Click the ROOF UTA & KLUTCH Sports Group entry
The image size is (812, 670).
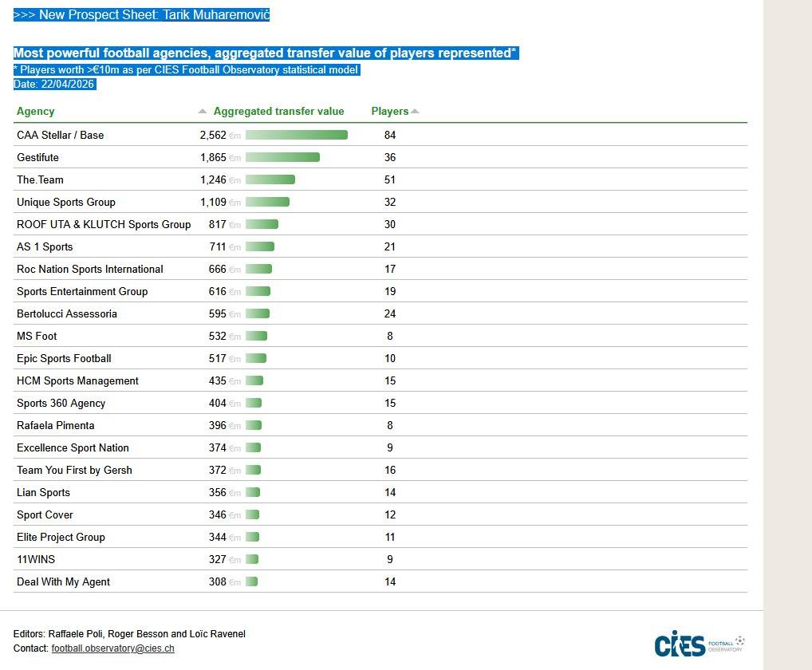[x=104, y=225]
